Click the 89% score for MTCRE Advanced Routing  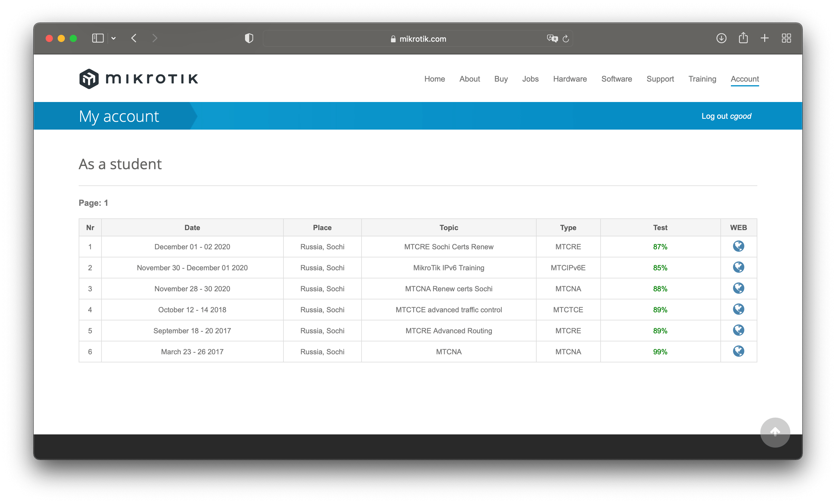pos(660,331)
